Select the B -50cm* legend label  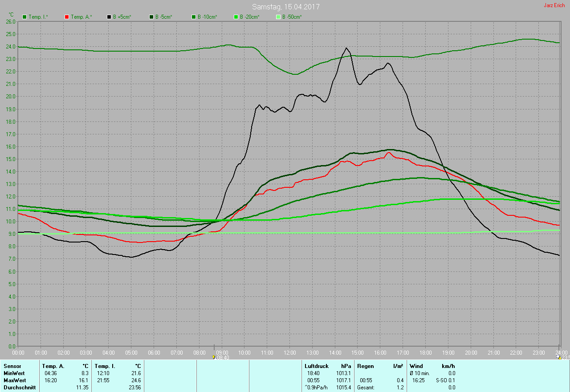click(292, 17)
